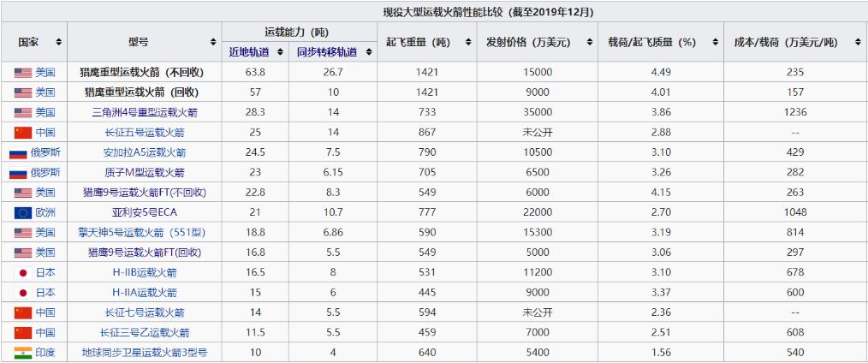This screenshot has width=868, height=363.
Task: Click China flag in 长征三号乙 row
Action: coord(23,332)
